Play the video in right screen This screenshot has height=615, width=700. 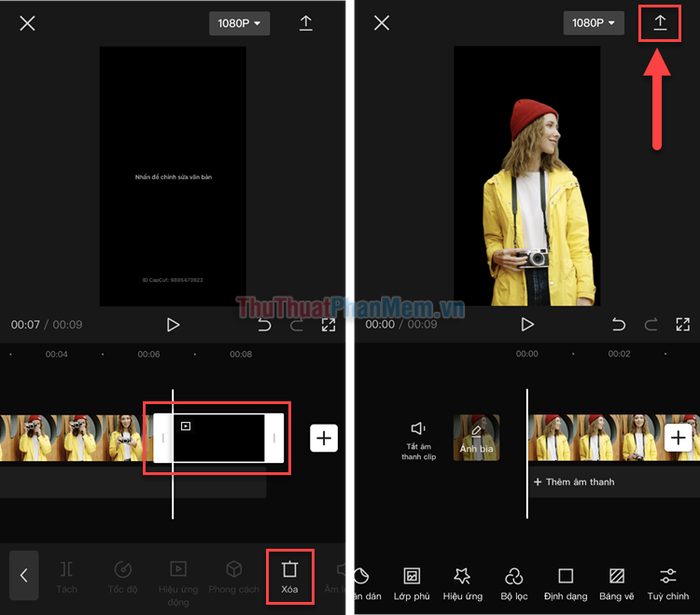(x=527, y=324)
